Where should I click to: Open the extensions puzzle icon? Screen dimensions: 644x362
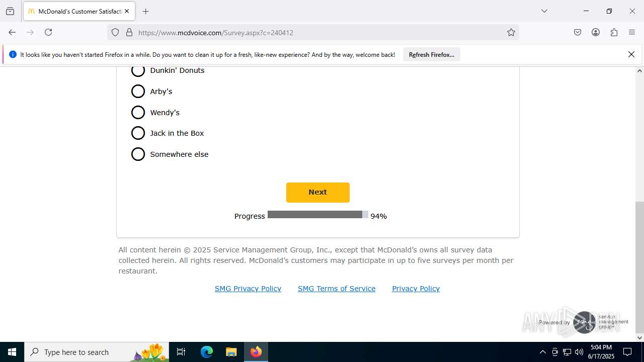pyautogui.click(x=614, y=32)
